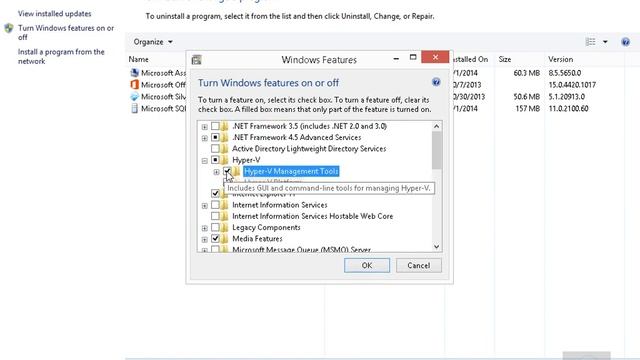Check the Legacy Components checkbox
The width and height of the screenshot is (640, 360).
(x=215, y=228)
